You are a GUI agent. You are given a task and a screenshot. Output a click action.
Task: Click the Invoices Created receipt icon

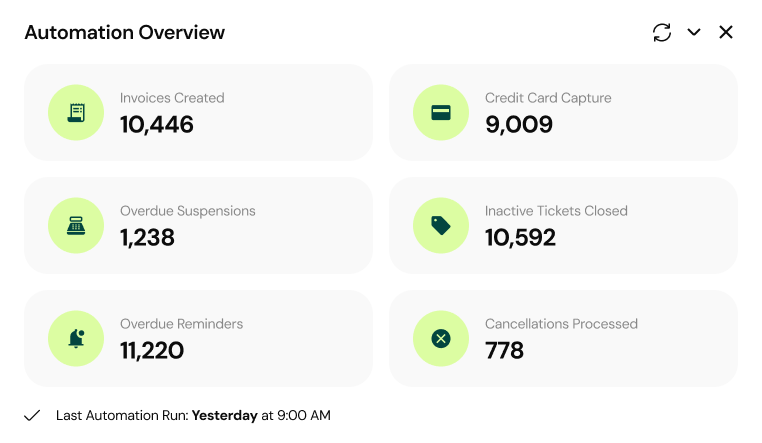point(76,113)
